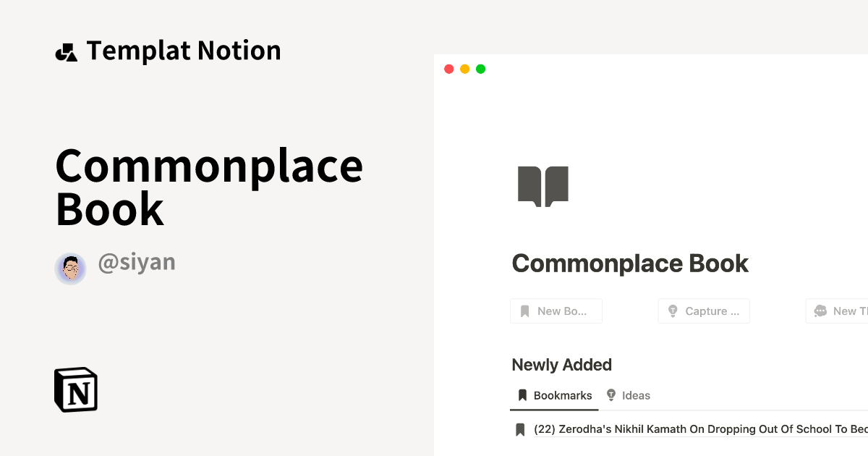The width and height of the screenshot is (868, 456).
Task: Click the chat bubble icon on New Thought button
Action: (x=820, y=311)
